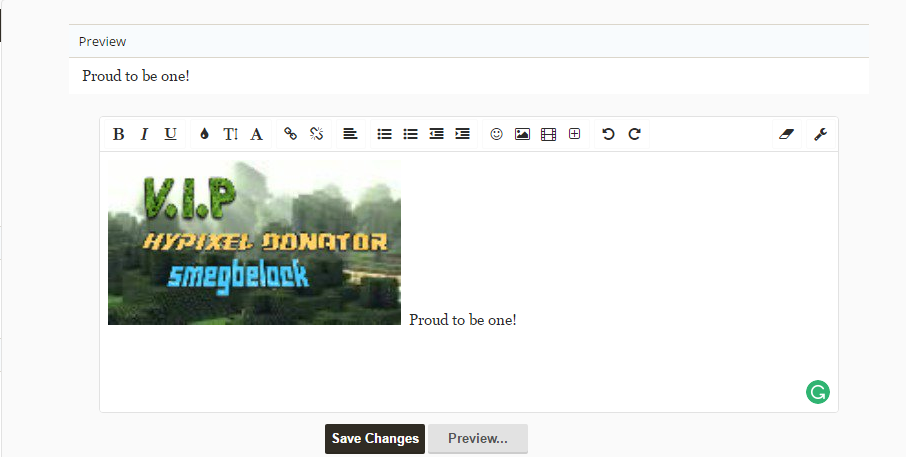The image size is (906, 457).
Task: Outdent the selected text
Action: point(436,134)
